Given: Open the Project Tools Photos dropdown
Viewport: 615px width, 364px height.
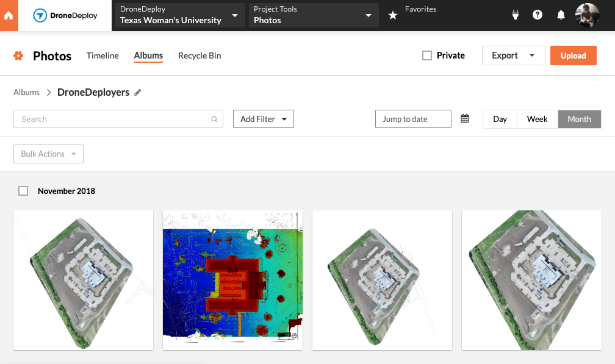Looking at the screenshot, I should [314, 15].
